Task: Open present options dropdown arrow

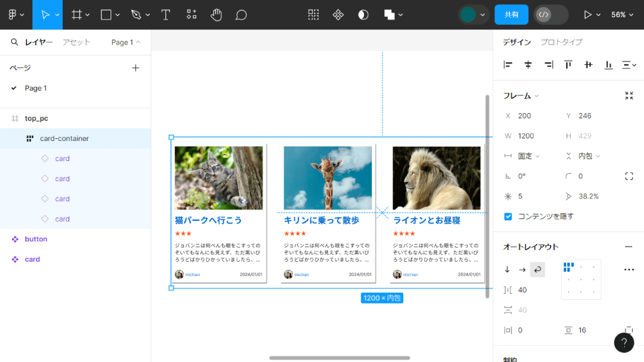Action: click(598, 15)
